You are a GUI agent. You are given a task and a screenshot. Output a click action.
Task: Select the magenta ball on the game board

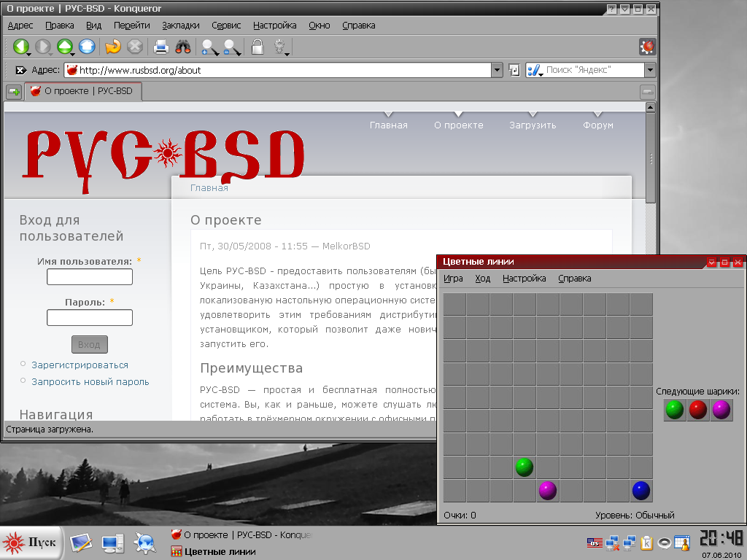click(x=547, y=491)
